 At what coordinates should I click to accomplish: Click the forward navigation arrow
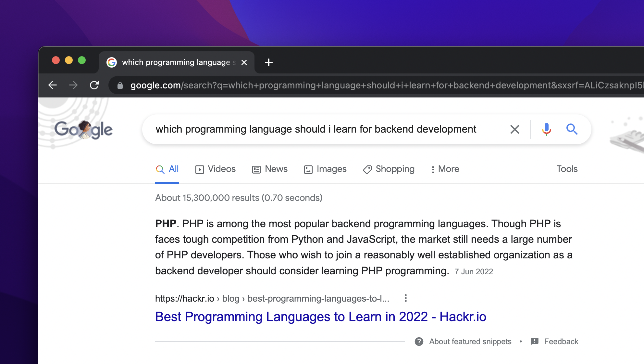(73, 85)
